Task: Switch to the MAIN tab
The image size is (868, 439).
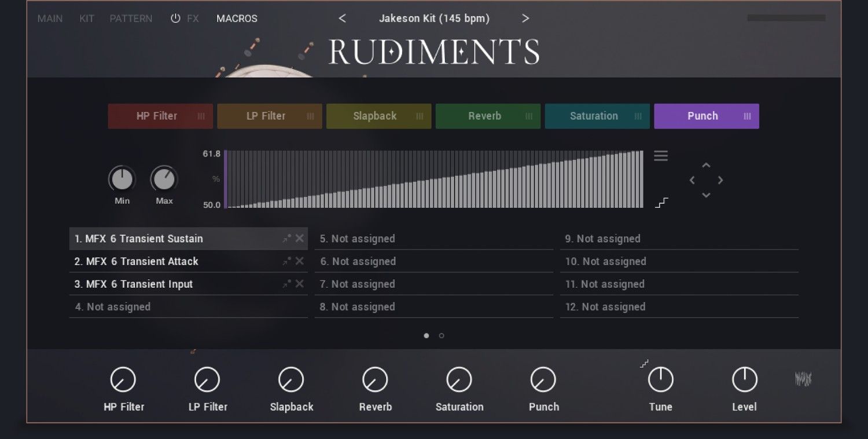Action: click(50, 18)
